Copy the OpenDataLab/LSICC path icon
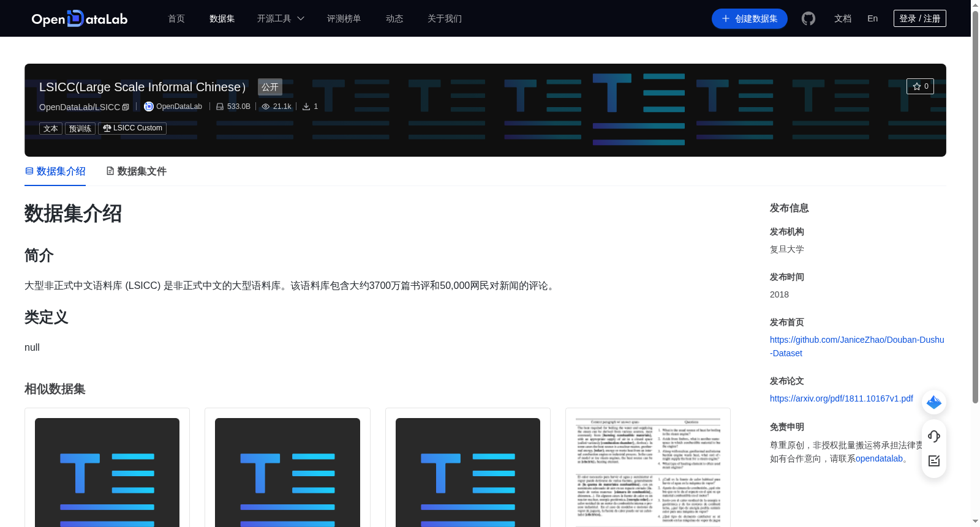The height and width of the screenshot is (527, 980). click(126, 107)
